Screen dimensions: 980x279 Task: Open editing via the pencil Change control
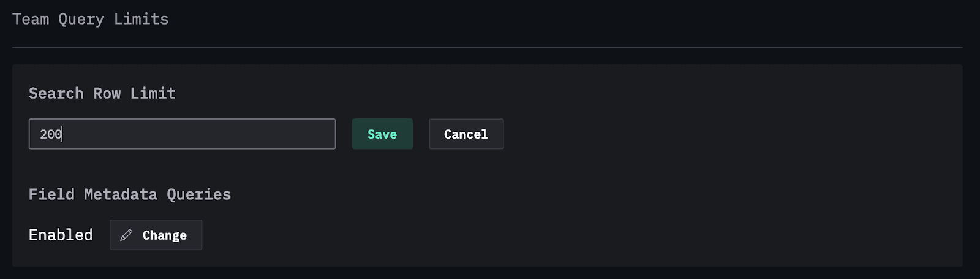(x=156, y=235)
